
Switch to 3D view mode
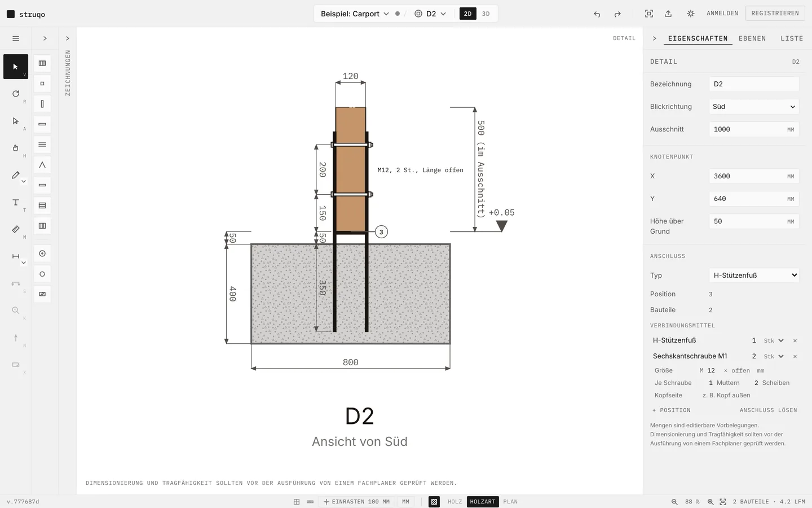(486, 14)
